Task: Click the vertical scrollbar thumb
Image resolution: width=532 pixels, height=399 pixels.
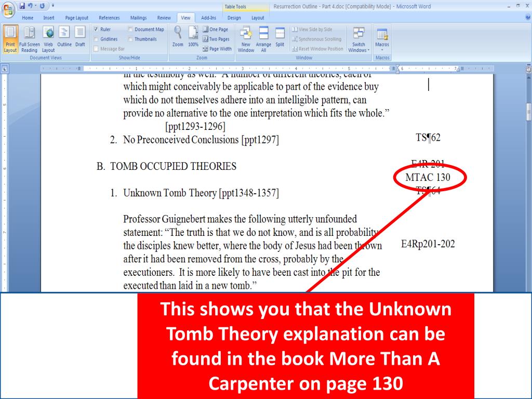Action: point(528,112)
